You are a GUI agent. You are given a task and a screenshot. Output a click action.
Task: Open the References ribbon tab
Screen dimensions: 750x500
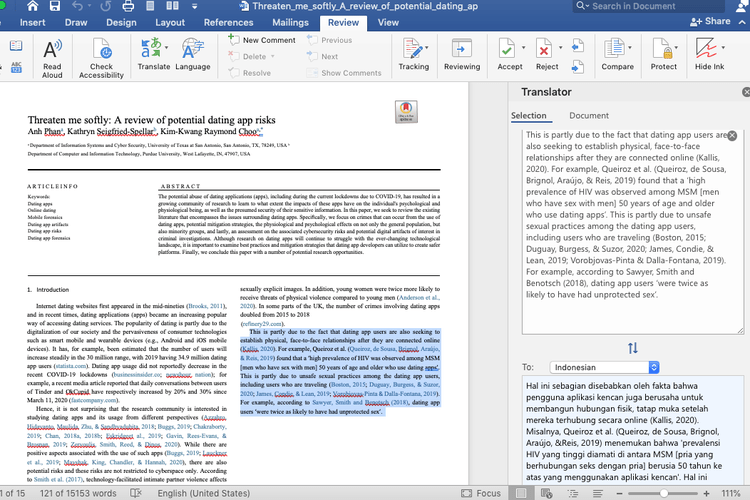[x=228, y=22]
